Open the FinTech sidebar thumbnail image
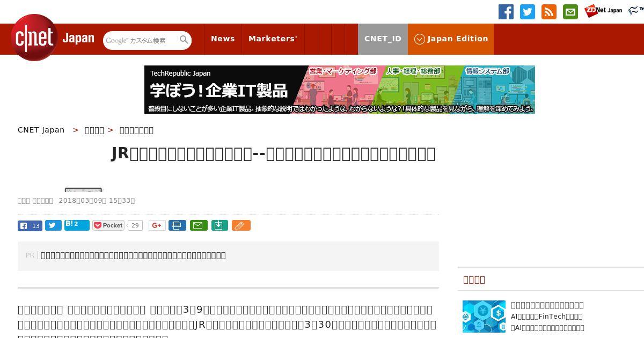644x338 pixels. tap(484, 317)
